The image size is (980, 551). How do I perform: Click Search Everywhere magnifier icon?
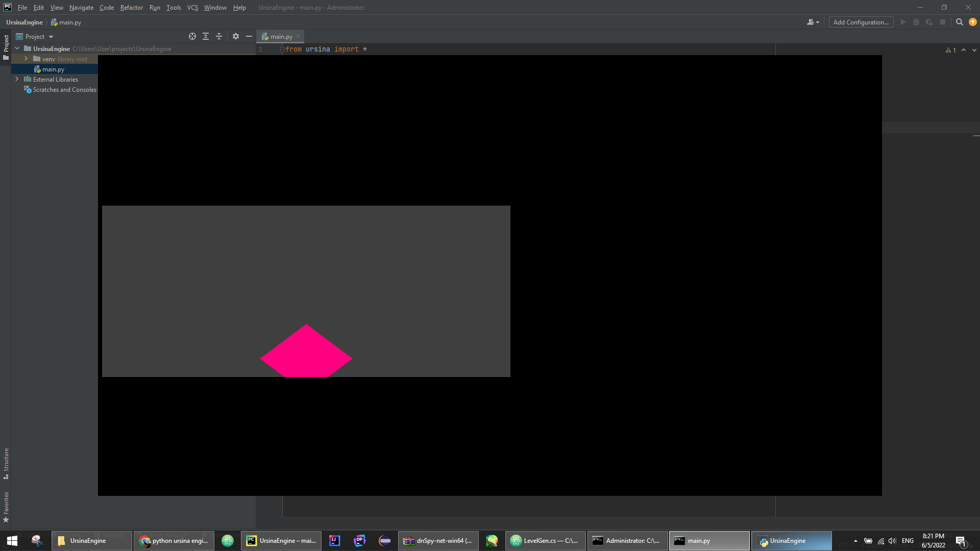[959, 22]
